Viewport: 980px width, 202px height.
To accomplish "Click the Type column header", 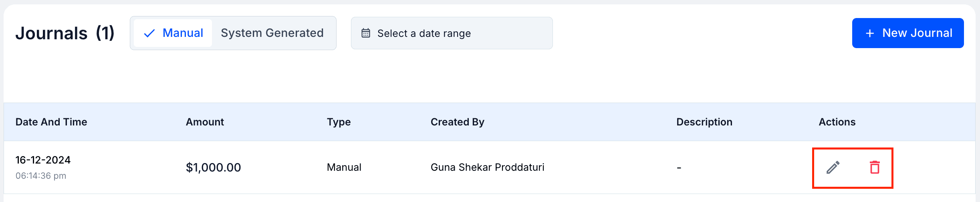I will pos(339,122).
